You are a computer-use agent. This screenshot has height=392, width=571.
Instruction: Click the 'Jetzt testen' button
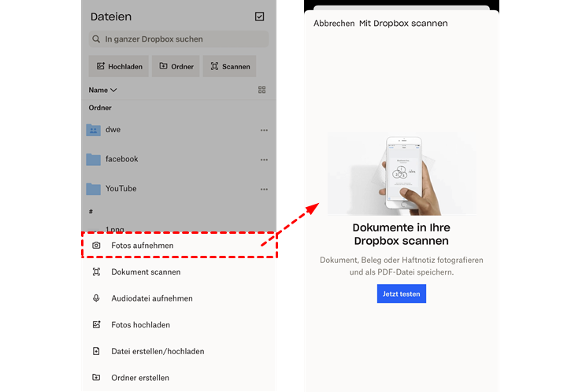point(402,294)
